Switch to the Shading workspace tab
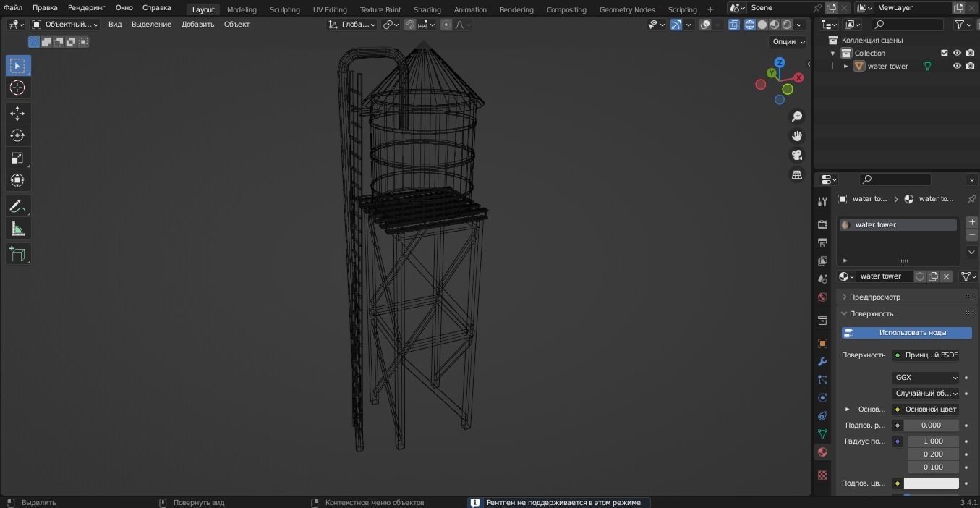The width and height of the screenshot is (980, 508). [427, 9]
